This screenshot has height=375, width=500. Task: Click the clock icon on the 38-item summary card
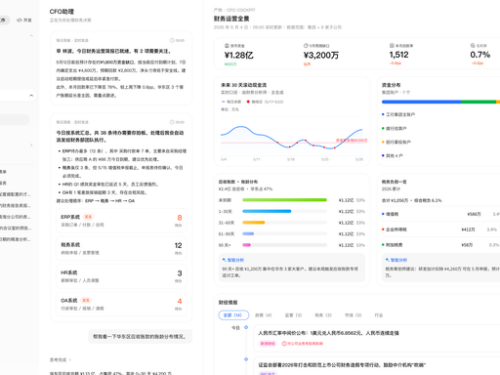pos(172,122)
